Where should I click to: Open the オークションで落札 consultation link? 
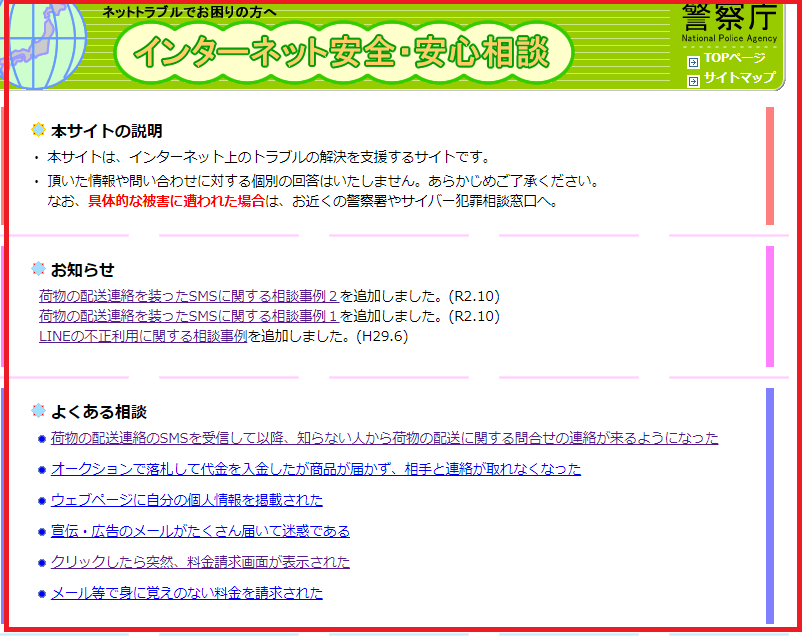315,469
